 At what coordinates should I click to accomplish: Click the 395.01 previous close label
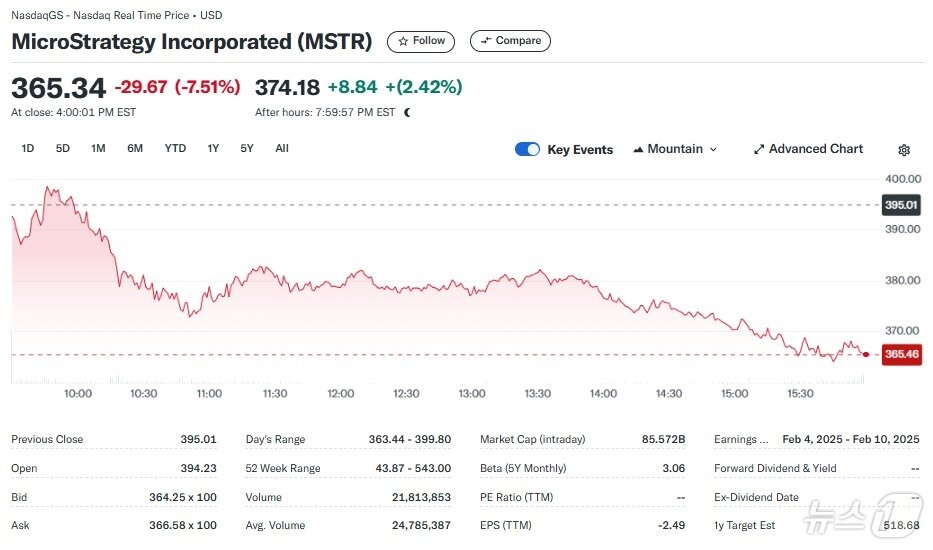tap(901, 205)
